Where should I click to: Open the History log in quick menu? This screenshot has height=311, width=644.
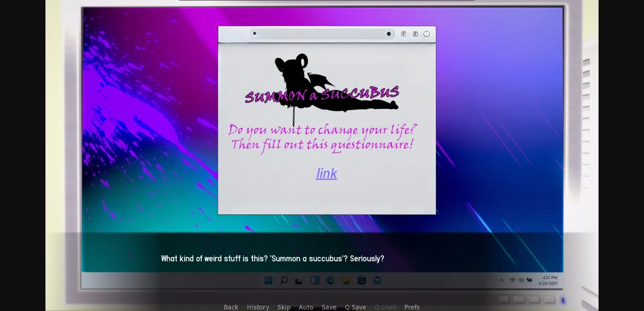[x=258, y=307]
